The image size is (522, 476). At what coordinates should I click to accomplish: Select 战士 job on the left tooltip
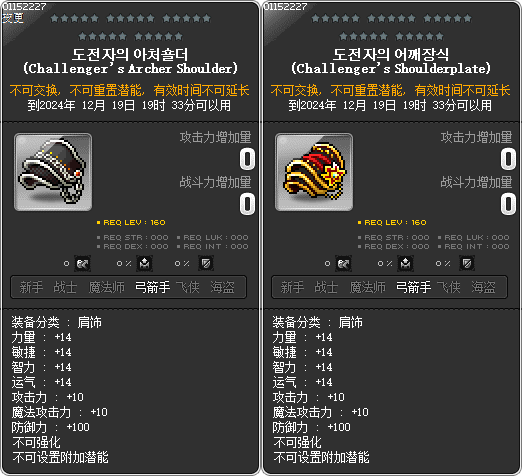point(65,287)
